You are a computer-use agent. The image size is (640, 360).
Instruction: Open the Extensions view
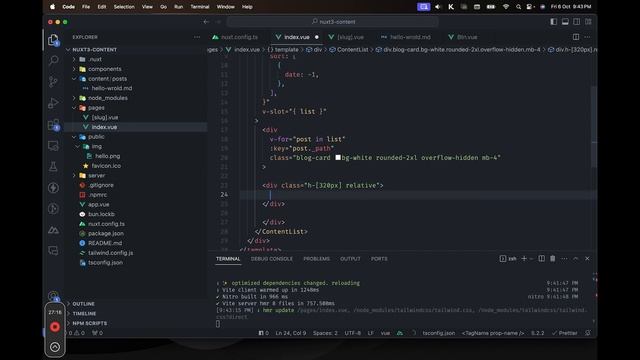point(53,124)
